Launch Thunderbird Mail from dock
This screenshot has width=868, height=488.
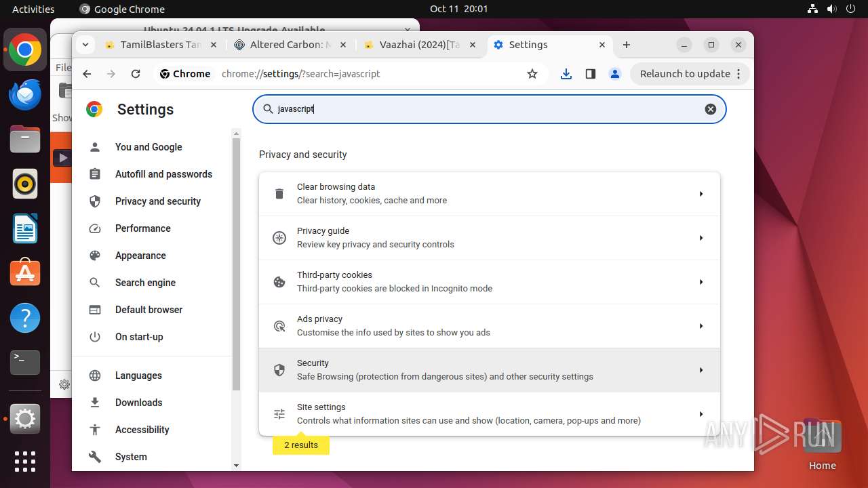(x=25, y=94)
